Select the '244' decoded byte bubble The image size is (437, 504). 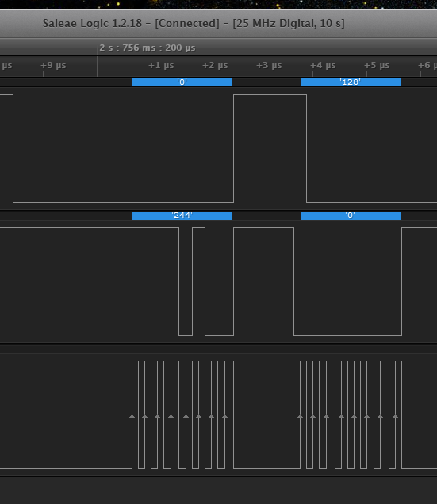click(x=182, y=215)
